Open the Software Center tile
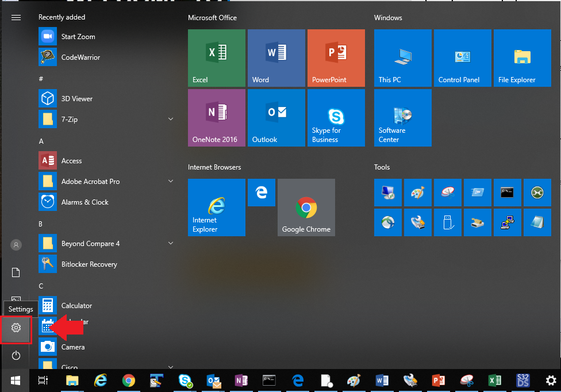This screenshot has width=561, height=392. click(403, 118)
